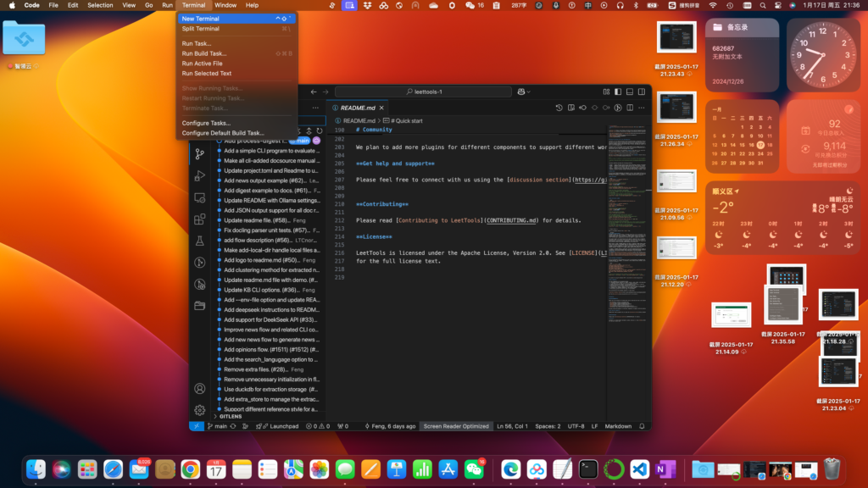868x488 pixels.
Task: Open file history clock icon in editor toolbar
Action: point(559,108)
